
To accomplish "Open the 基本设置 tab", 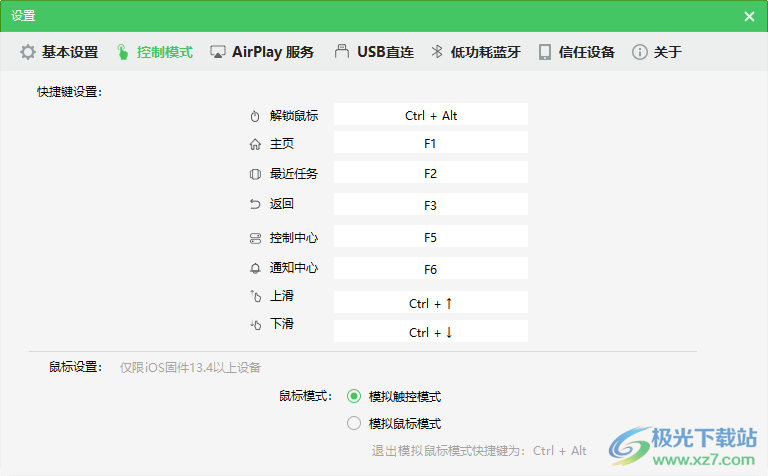I will coord(59,52).
